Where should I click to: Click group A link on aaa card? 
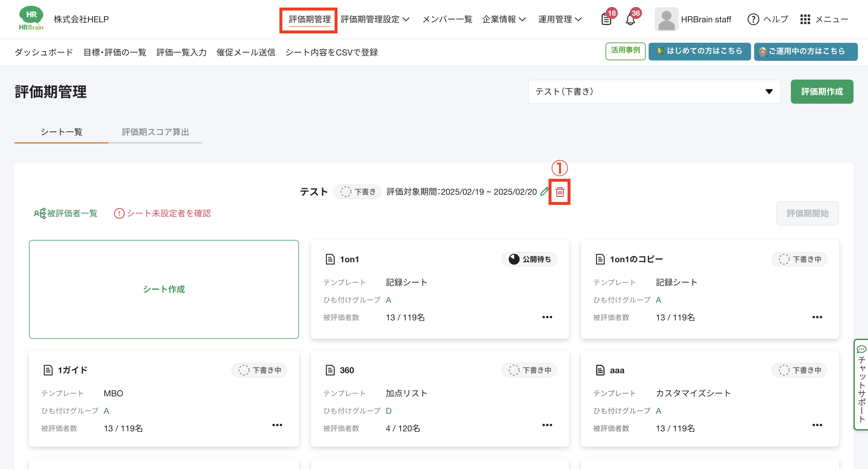point(658,411)
